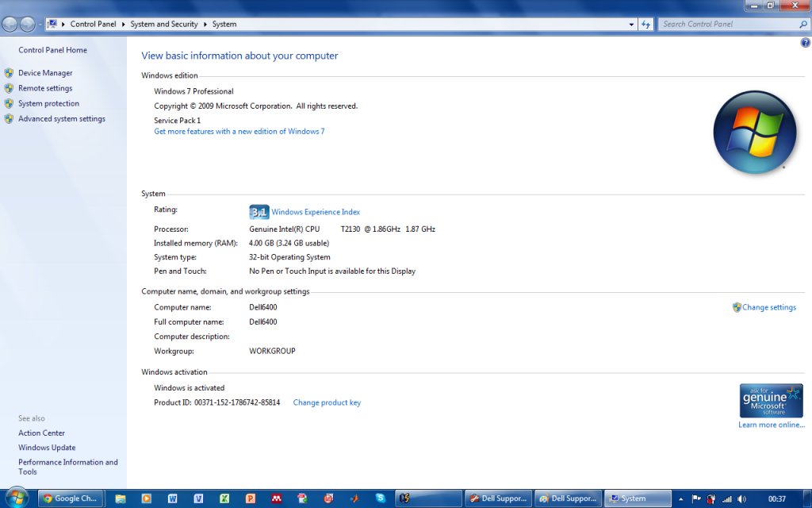The height and width of the screenshot is (508, 812).
Task: Click the System taskbar button
Action: point(638,498)
